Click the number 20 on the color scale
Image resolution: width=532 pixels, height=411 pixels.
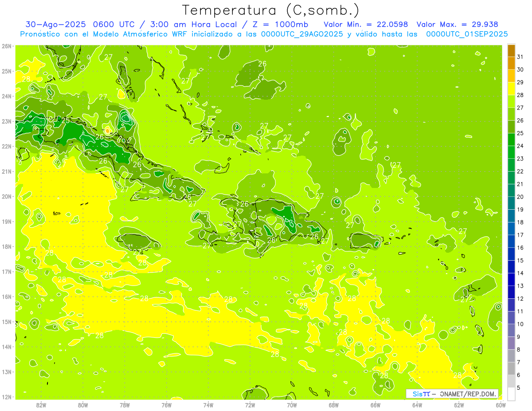pyautogui.click(x=520, y=197)
